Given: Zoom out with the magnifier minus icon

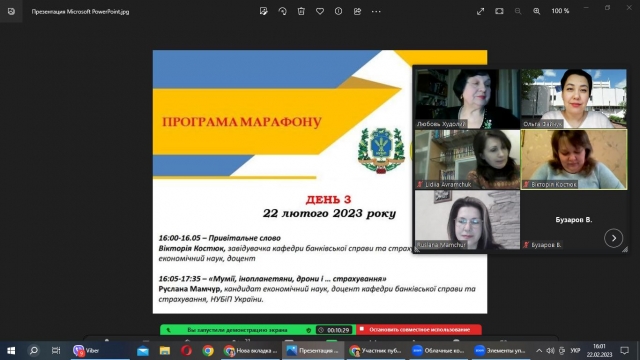Looking at the screenshot, I should coord(518,11).
